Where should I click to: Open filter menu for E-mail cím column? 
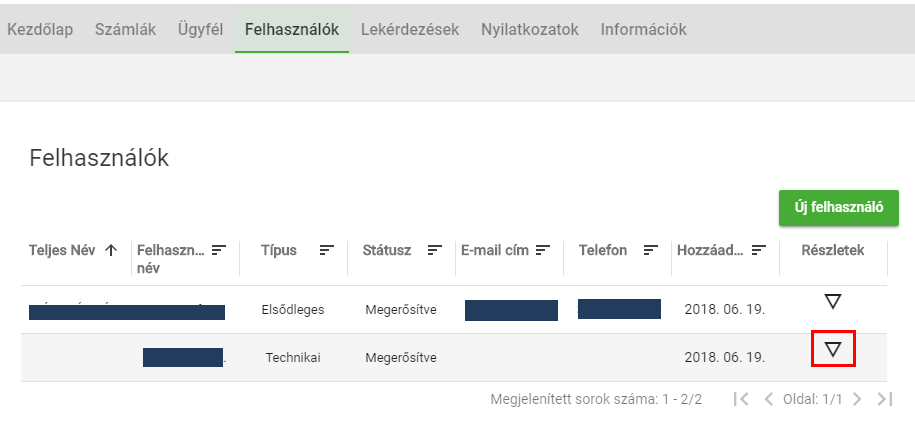coord(543,250)
